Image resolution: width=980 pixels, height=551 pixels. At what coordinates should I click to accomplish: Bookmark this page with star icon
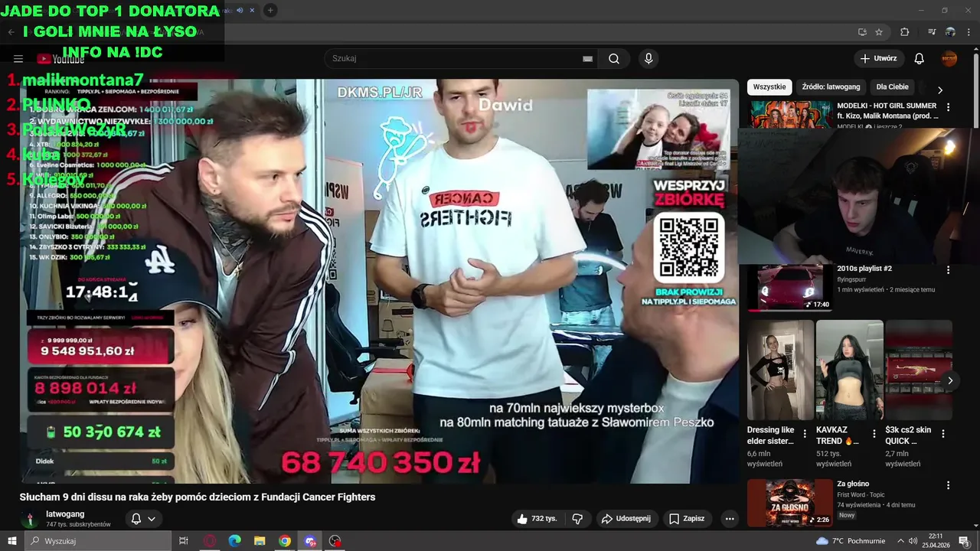[879, 32]
